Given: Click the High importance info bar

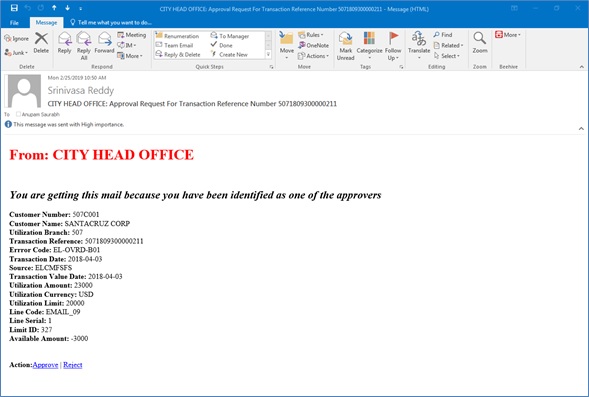Looking at the screenshot, I should coord(64,124).
